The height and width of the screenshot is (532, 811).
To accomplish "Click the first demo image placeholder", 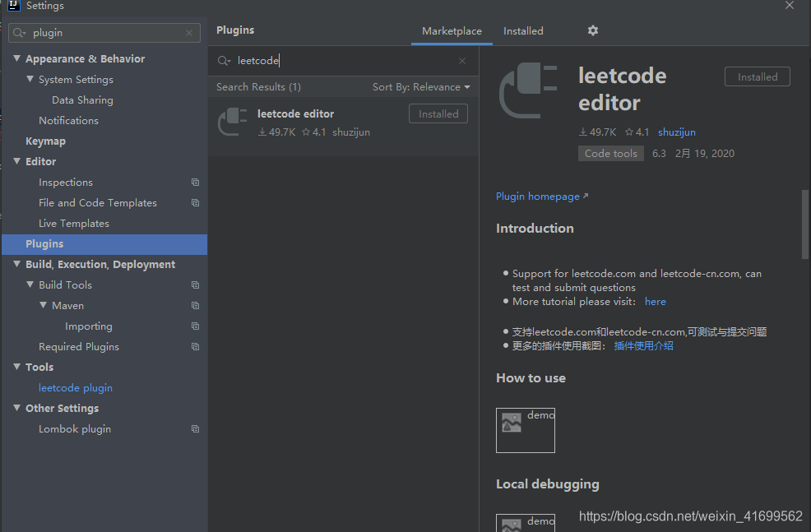I will pos(526,430).
